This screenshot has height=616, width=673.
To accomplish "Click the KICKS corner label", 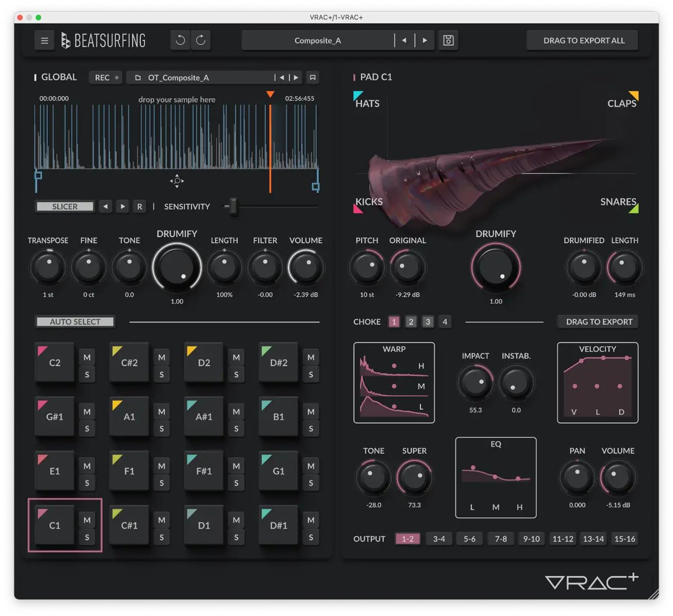I will coord(368,202).
